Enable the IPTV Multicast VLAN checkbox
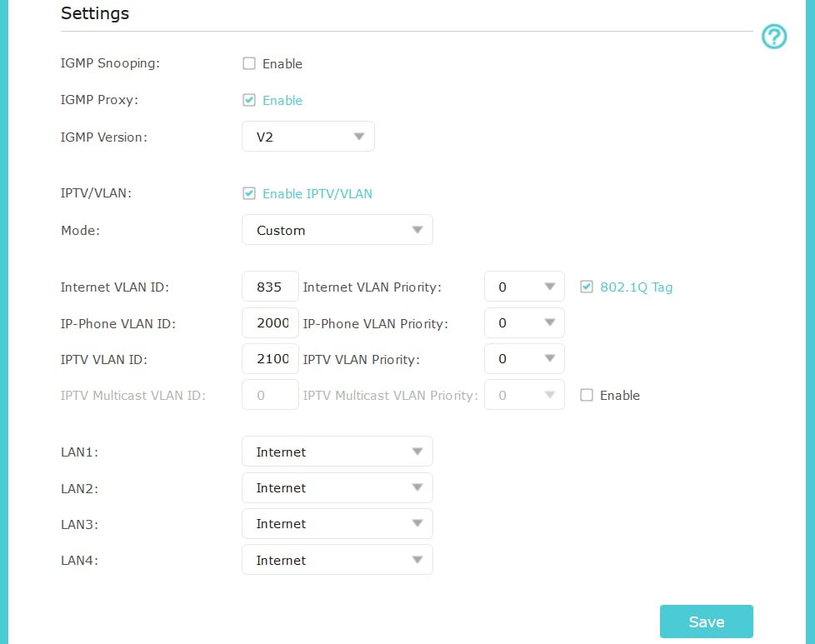The image size is (815, 644). [587, 395]
